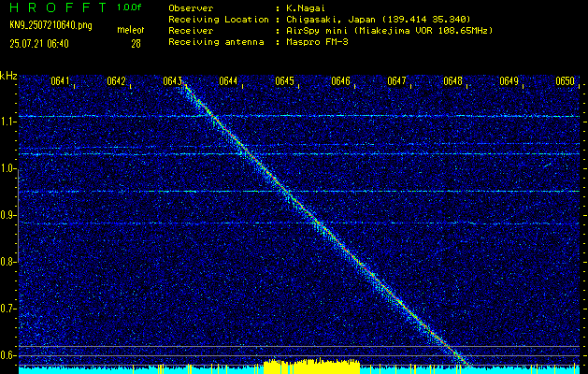Click the HROFFT title text

59,7
